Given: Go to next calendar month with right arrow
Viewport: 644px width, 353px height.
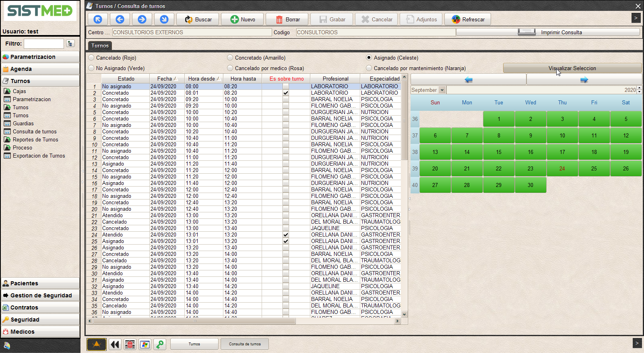Looking at the screenshot, I should click(x=584, y=80).
